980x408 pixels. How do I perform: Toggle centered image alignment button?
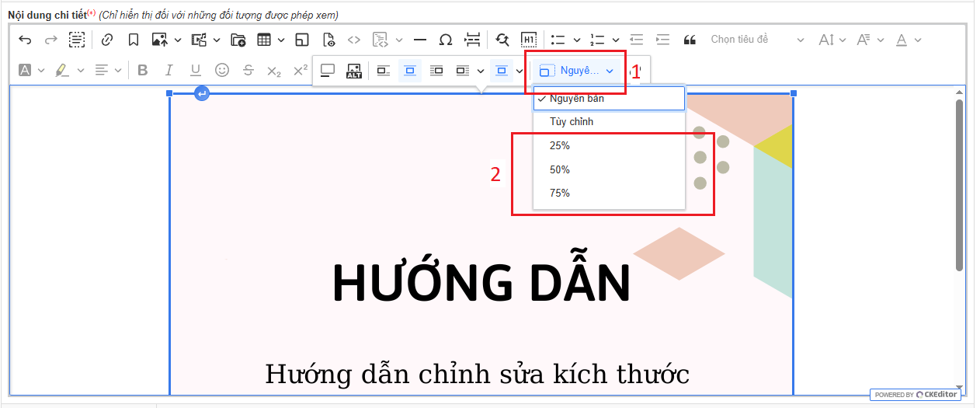pos(409,71)
